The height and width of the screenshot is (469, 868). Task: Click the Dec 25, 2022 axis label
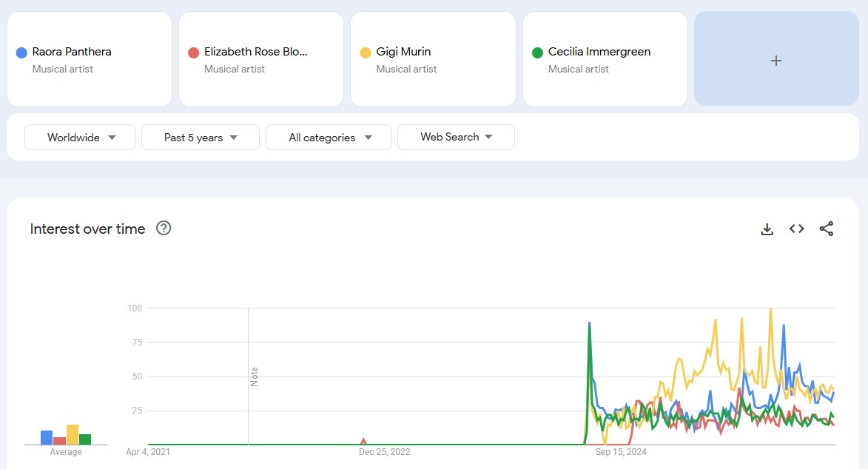(385, 452)
